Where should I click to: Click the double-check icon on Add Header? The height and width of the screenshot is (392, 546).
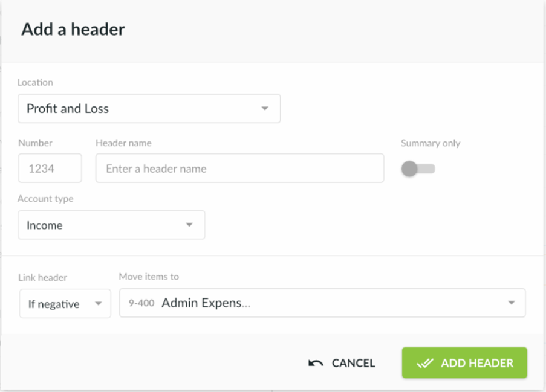[425, 363]
